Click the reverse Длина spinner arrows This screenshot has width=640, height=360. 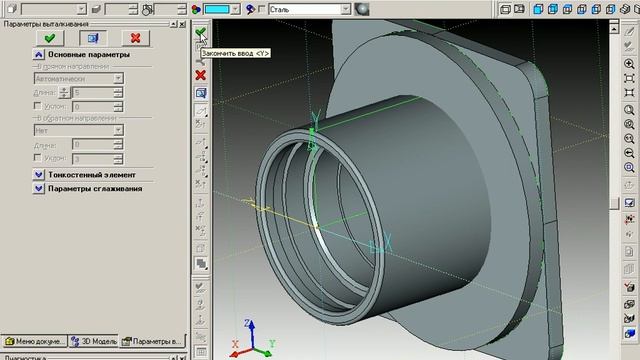coord(118,144)
